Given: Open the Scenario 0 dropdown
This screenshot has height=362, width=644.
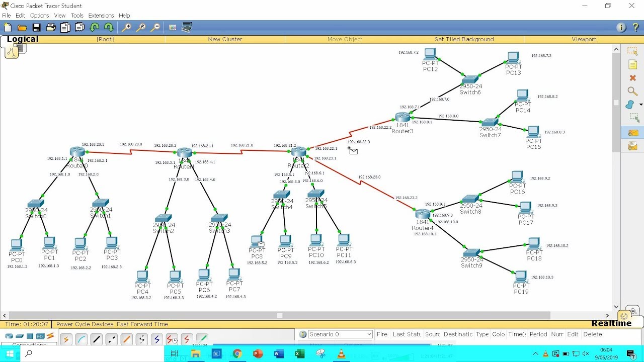Looking at the screenshot, I should click(340, 334).
